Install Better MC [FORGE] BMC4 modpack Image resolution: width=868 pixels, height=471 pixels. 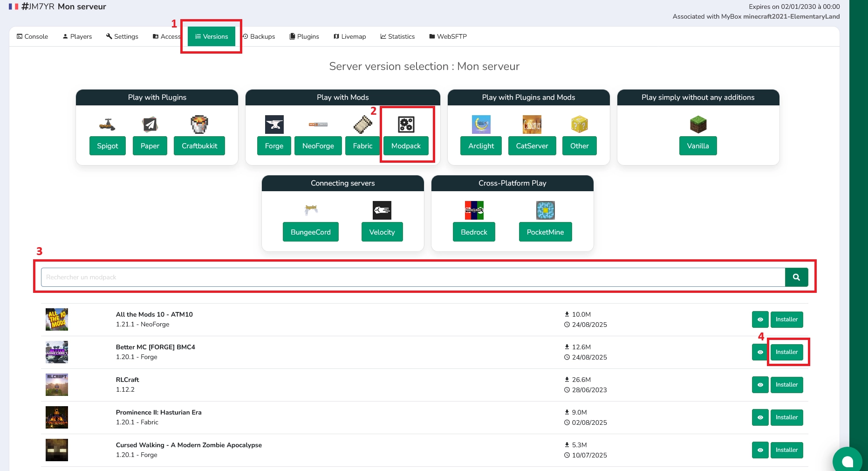pos(787,352)
